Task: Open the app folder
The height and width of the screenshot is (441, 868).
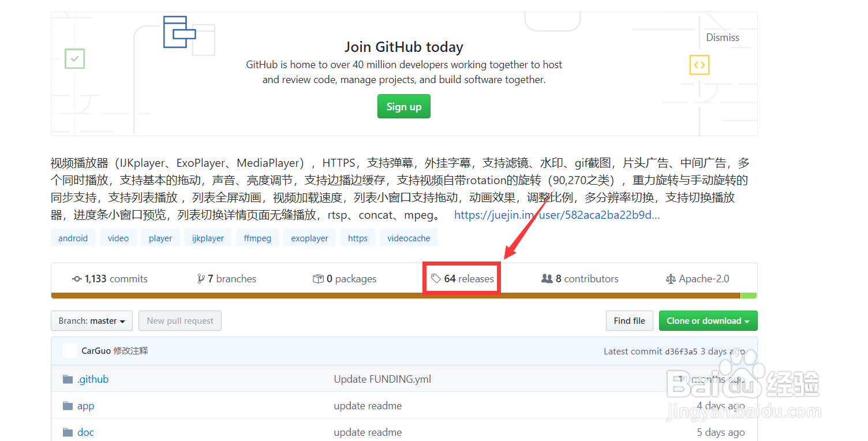Action: 85,406
